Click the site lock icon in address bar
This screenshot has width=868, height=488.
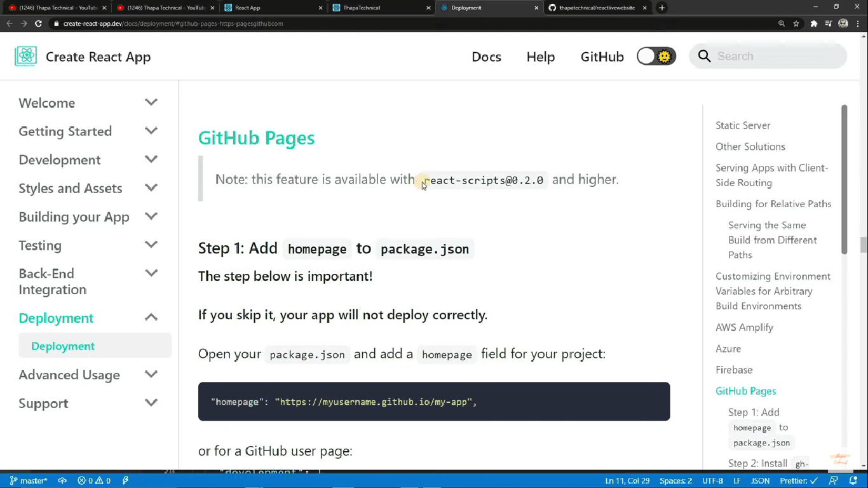(x=57, y=24)
